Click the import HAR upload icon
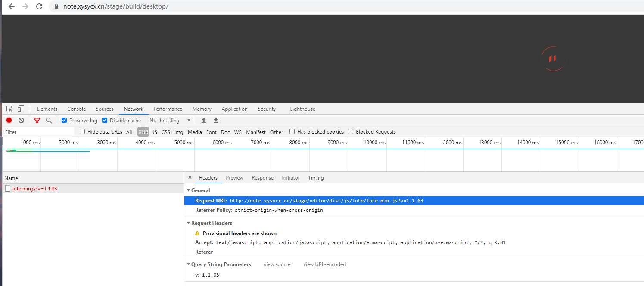The image size is (644, 286). 204,121
